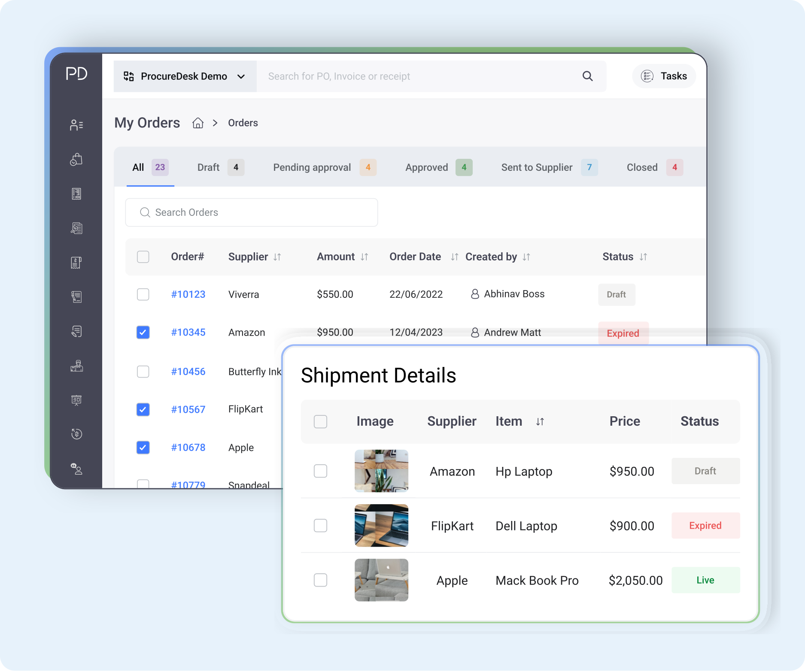Switch to the Sent to Supplier tab
Screen dimensions: 805x672
point(550,167)
